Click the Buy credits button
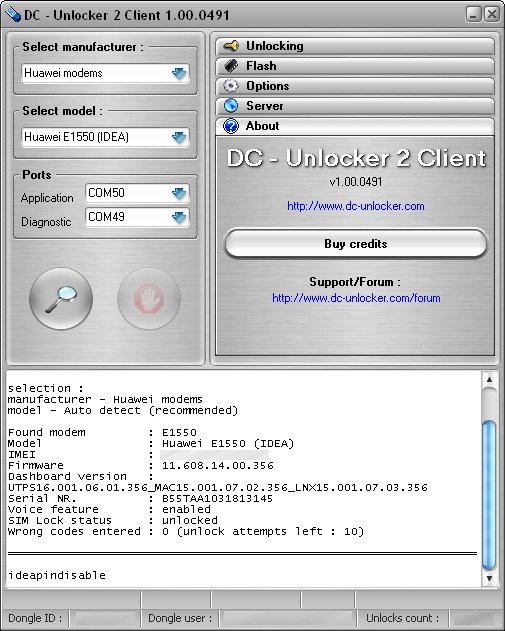505x631 pixels. (x=356, y=244)
